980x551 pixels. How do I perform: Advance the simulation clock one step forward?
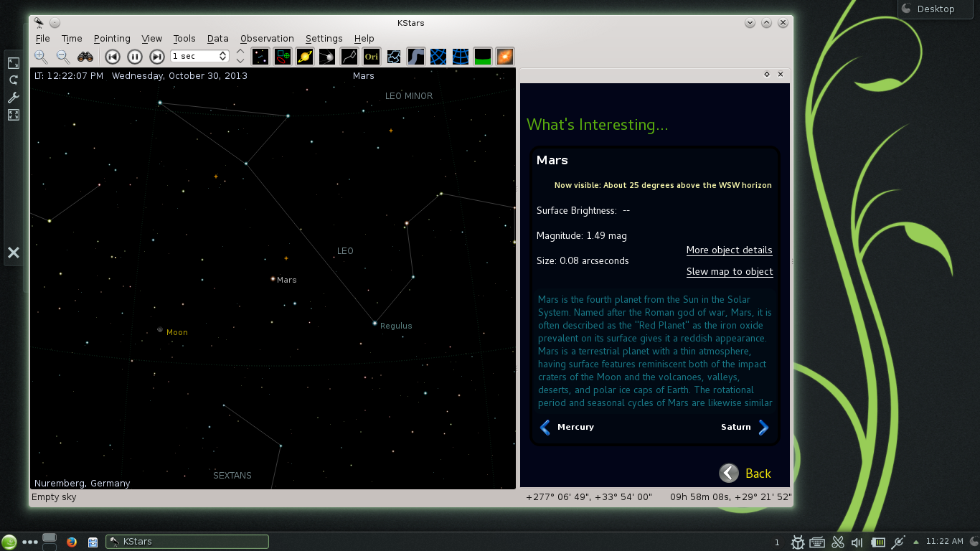click(x=156, y=57)
